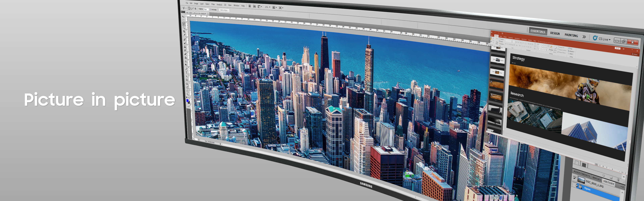Image resolution: width=644 pixels, height=201 pixels.
Task: Toggle history snapshot source box beside Open
Action: tap(574, 185)
